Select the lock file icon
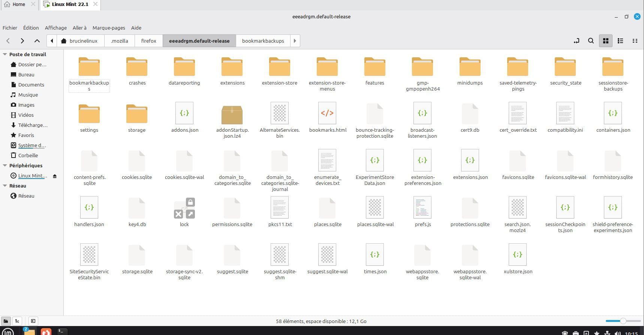Screen dimensions: 644x335 click(184, 208)
